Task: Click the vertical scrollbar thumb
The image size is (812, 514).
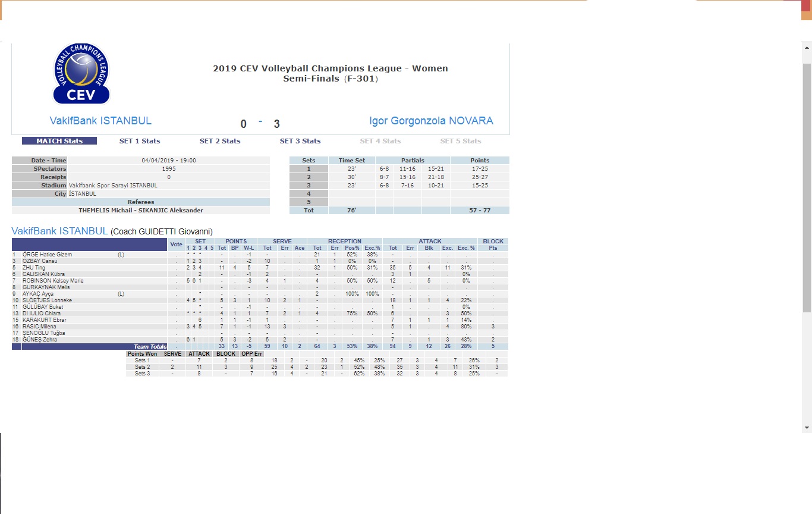Action: 807,187
